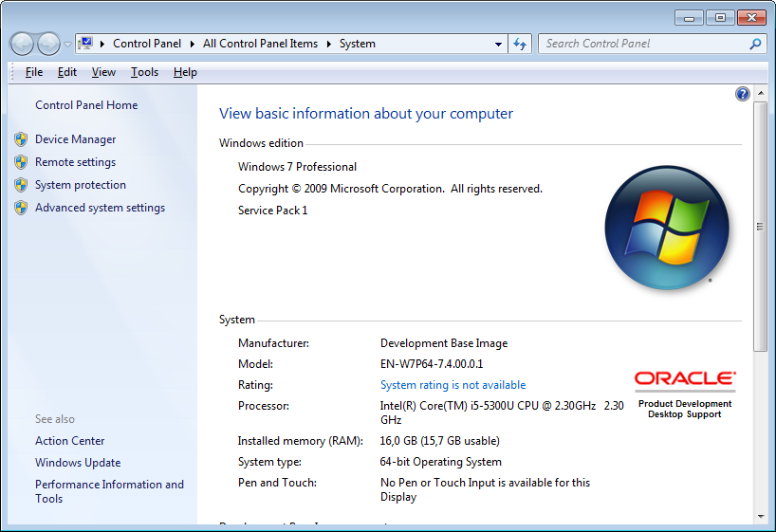Click the shield icon beside Advanced system settings
Image resolution: width=776 pixels, height=532 pixels.
(21, 208)
